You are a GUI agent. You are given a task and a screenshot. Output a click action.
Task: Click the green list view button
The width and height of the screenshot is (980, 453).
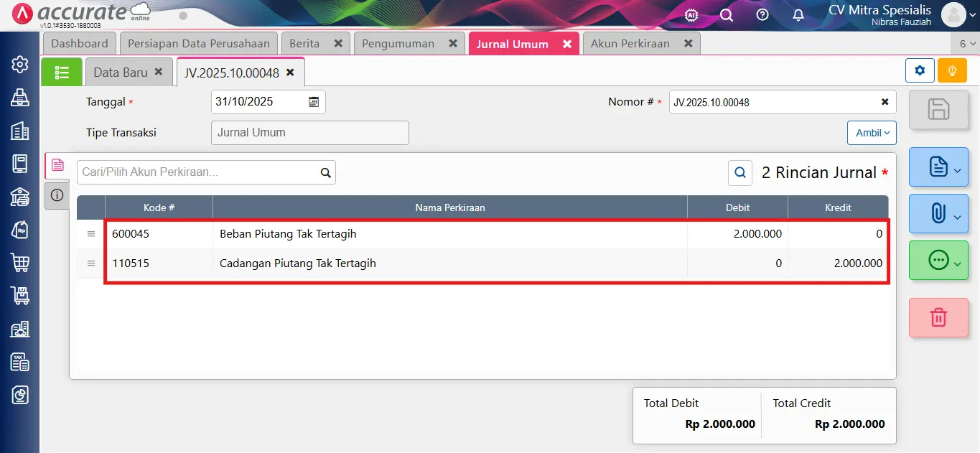coord(62,72)
